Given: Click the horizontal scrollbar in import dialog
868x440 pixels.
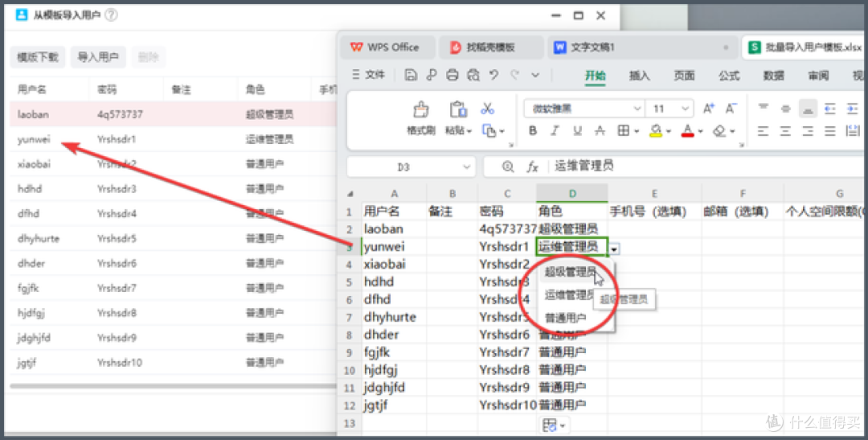Looking at the screenshot, I should click(174, 385).
